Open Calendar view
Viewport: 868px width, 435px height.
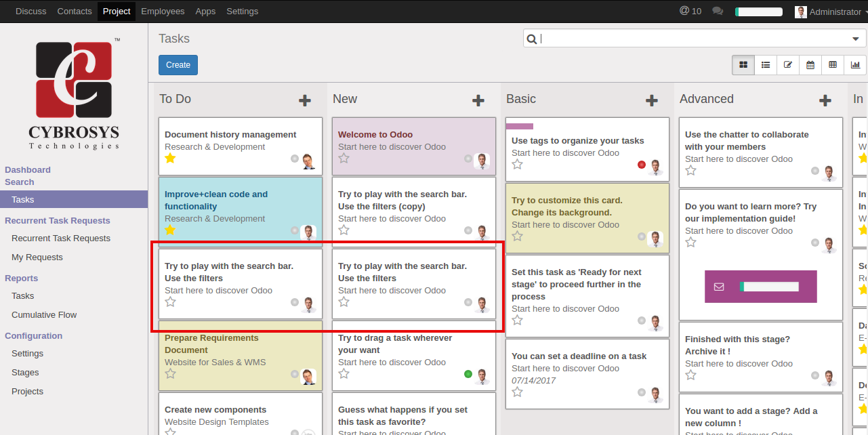tap(810, 65)
